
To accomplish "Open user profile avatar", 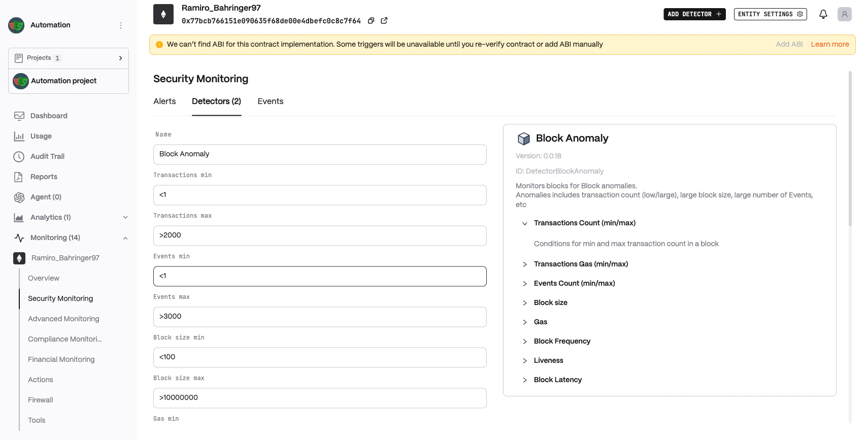I will click(x=845, y=14).
